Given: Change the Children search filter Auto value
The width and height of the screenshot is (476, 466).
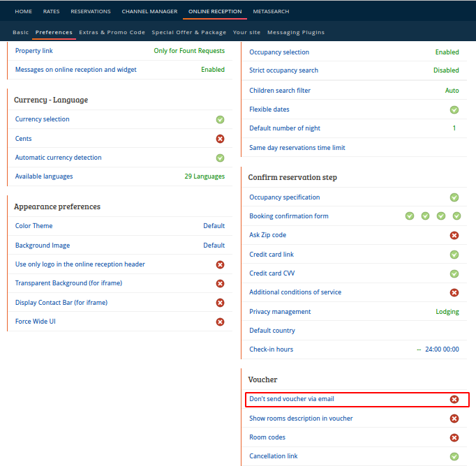Looking at the screenshot, I should click(452, 91).
